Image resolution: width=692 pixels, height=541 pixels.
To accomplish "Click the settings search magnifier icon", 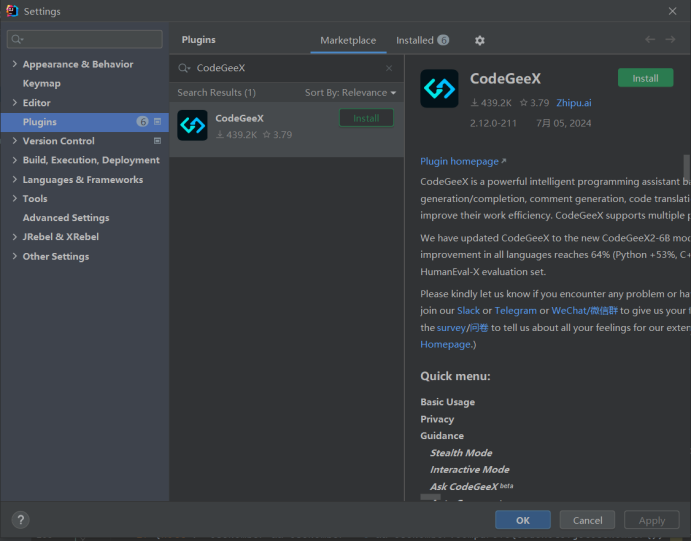I will [x=17, y=39].
